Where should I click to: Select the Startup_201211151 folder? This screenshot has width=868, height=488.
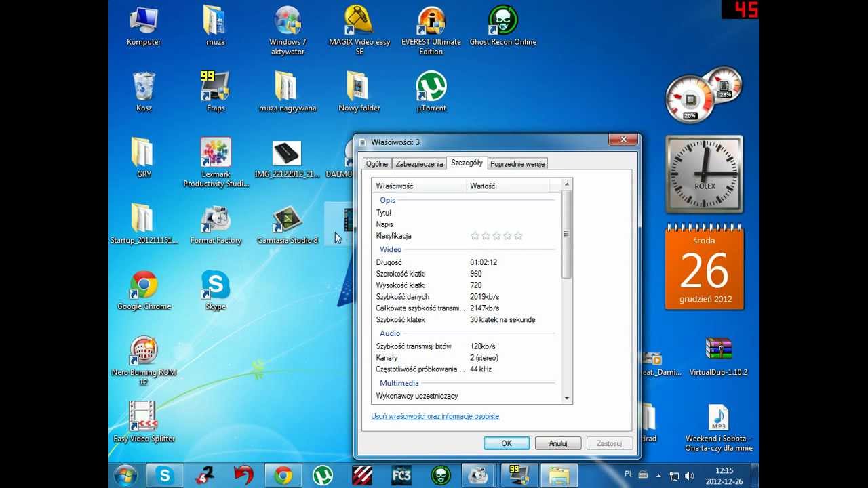pos(144,224)
